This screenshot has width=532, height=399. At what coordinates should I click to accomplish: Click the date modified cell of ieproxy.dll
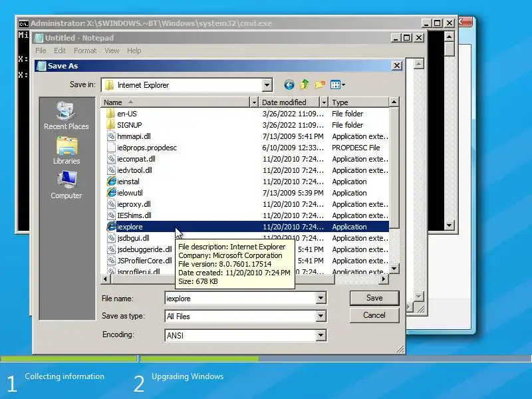point(293,204)
